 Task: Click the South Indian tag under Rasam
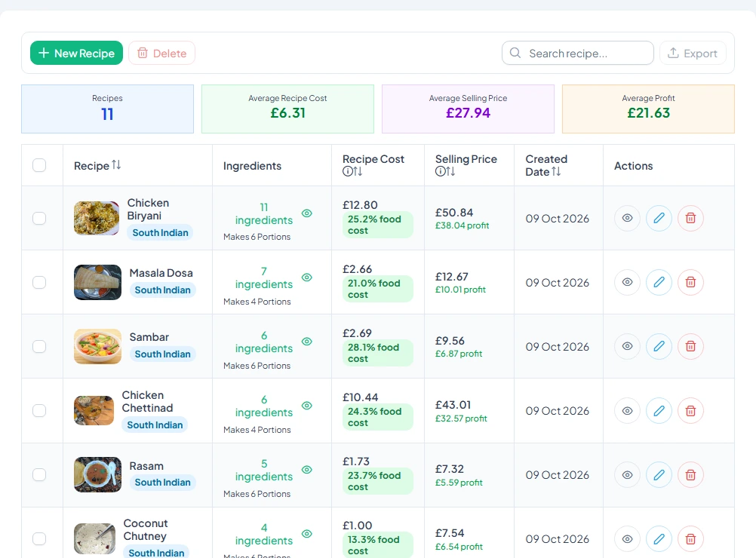coord(162,483)
